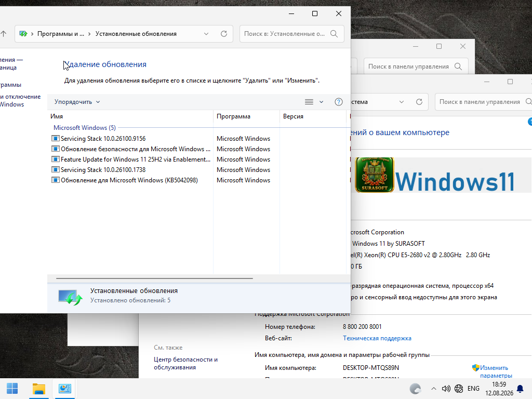Sort by the Версия column header
Viewport: 532px width, 399px height.
pos(313,116)
